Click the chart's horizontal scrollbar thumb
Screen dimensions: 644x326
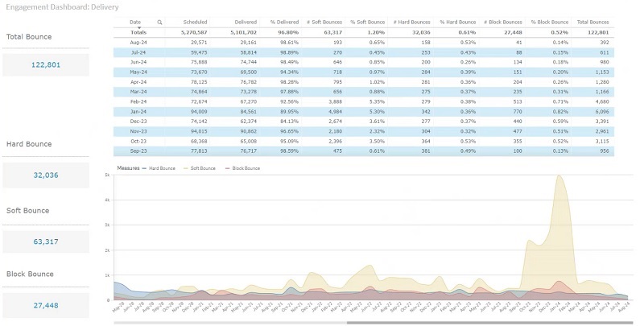pyautogui.click(x=490, y=323)
